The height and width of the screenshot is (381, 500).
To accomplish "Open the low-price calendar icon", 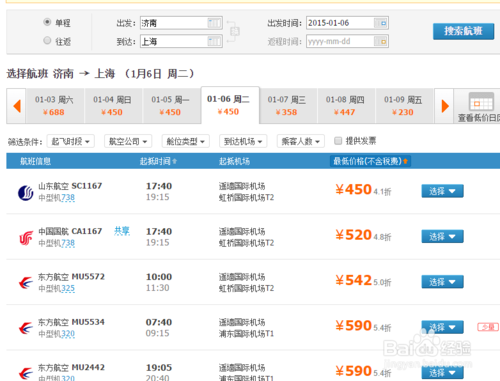I will [481, 102].
